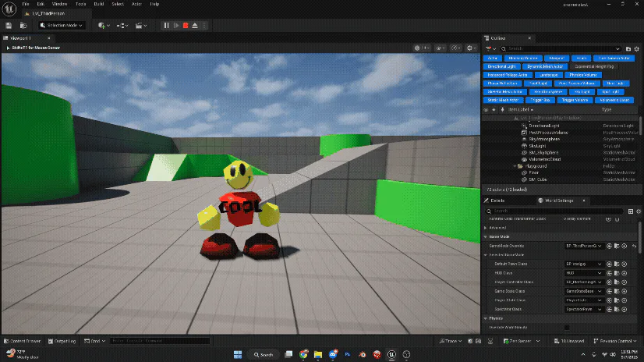This screenshot has width=644, height=362.
Task: Switch to the Details tab
Action: (x=497, y=201)
